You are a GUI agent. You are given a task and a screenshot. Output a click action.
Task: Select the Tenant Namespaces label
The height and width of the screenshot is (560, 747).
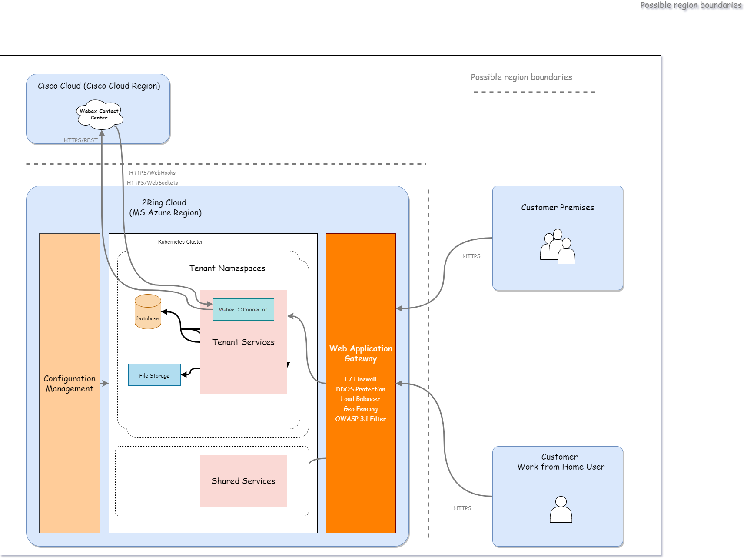227,268
